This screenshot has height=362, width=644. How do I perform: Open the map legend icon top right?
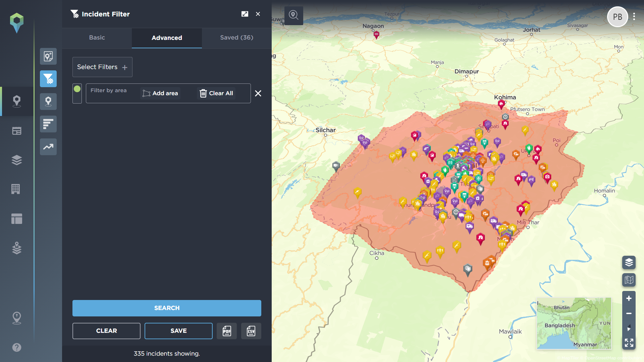pyautogui.click(x=629, y=279)
